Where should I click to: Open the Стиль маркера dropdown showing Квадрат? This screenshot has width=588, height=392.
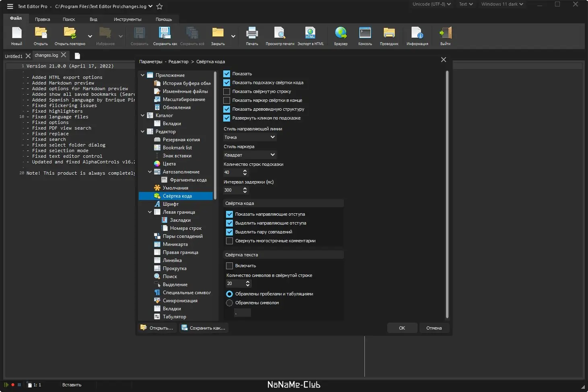click(250, 155)
